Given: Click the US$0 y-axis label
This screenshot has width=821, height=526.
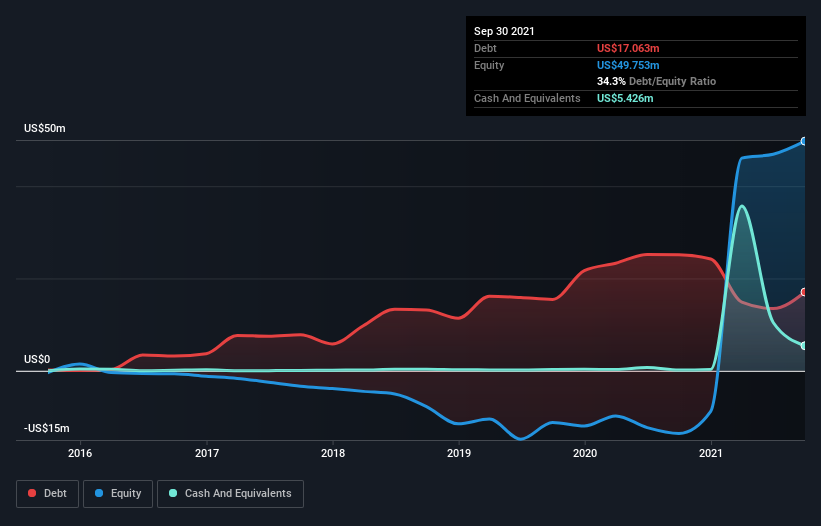Looking at the screenshot, I should tap(37, 359).
